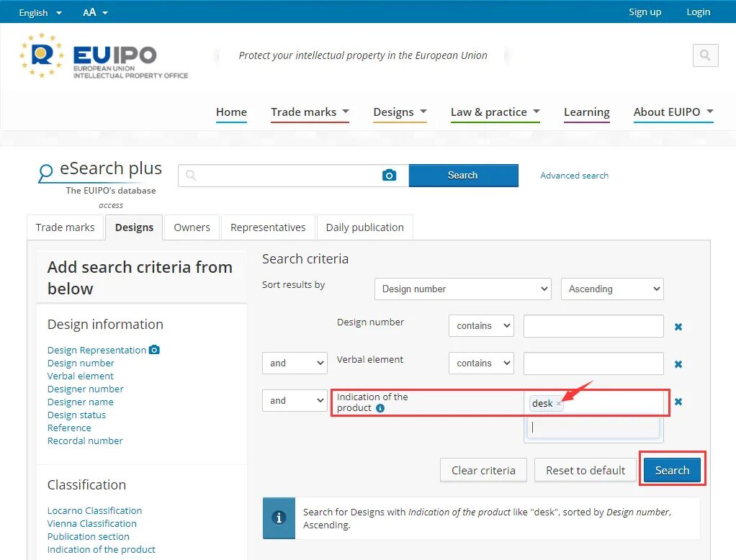Add the Publication section criterion
The image size is (736, 560).
(89, 536)
